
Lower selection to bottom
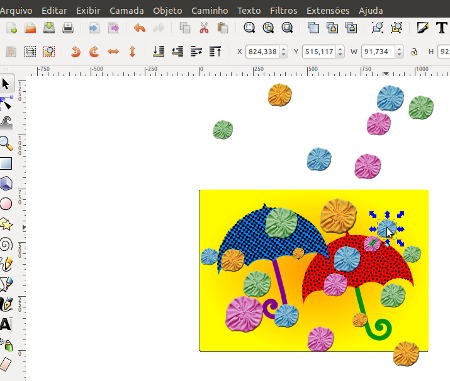(159, 52)
